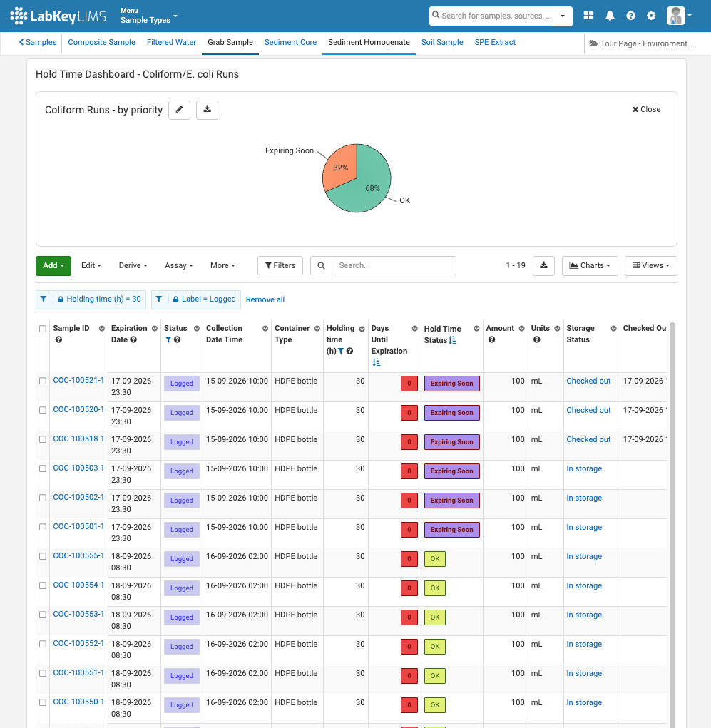The width and height of the screenshot is (711, 728).
Task: Switch to SPE Extract tab
Action: 495,42
